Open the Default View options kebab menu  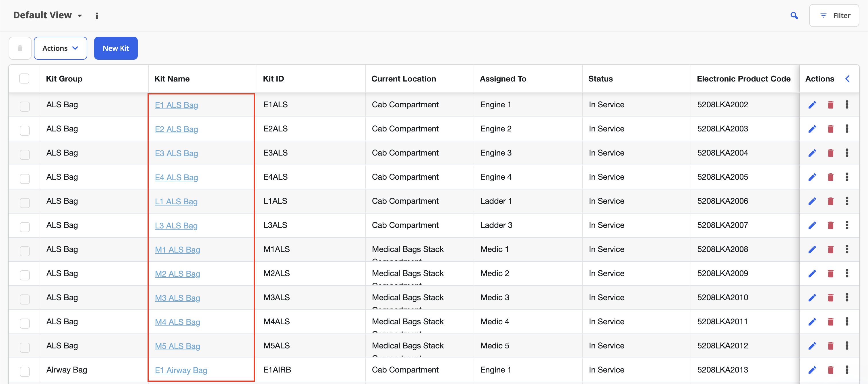coord(97,15)
